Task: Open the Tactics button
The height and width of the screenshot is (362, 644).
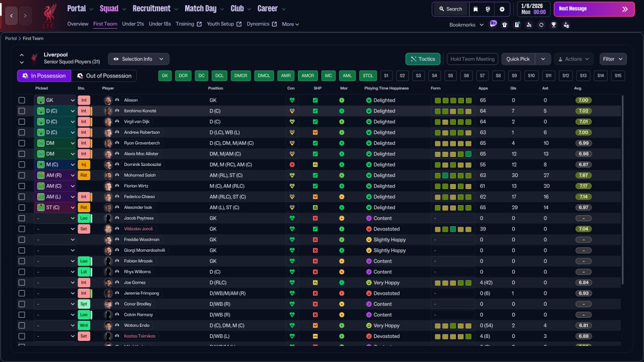Action: click(423, 59)
